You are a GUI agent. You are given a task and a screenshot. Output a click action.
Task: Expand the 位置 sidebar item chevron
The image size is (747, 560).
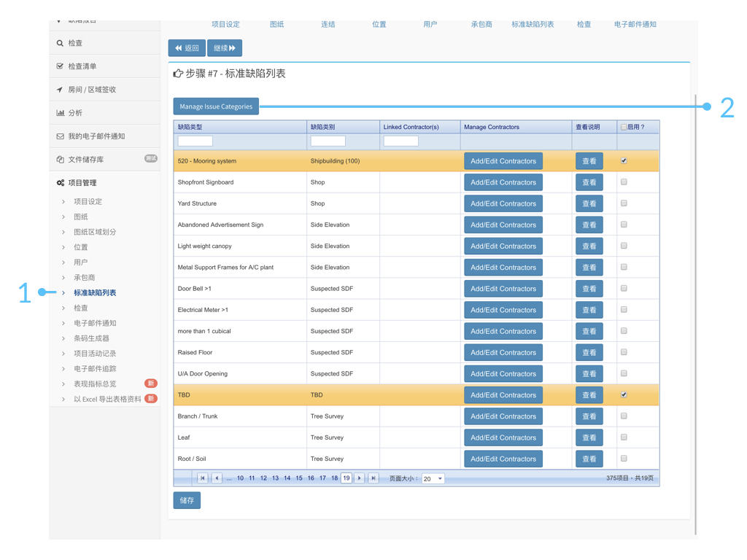click(63, 248)
